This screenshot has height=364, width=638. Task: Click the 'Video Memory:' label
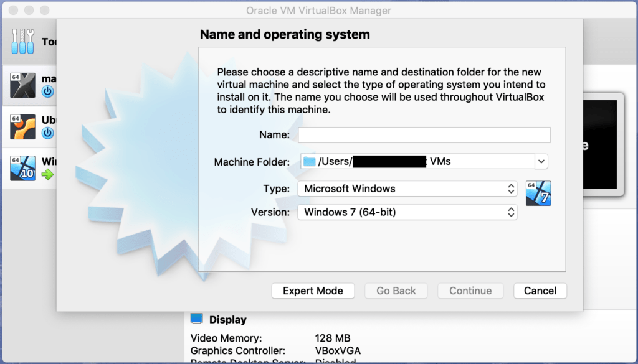(226, 338)
